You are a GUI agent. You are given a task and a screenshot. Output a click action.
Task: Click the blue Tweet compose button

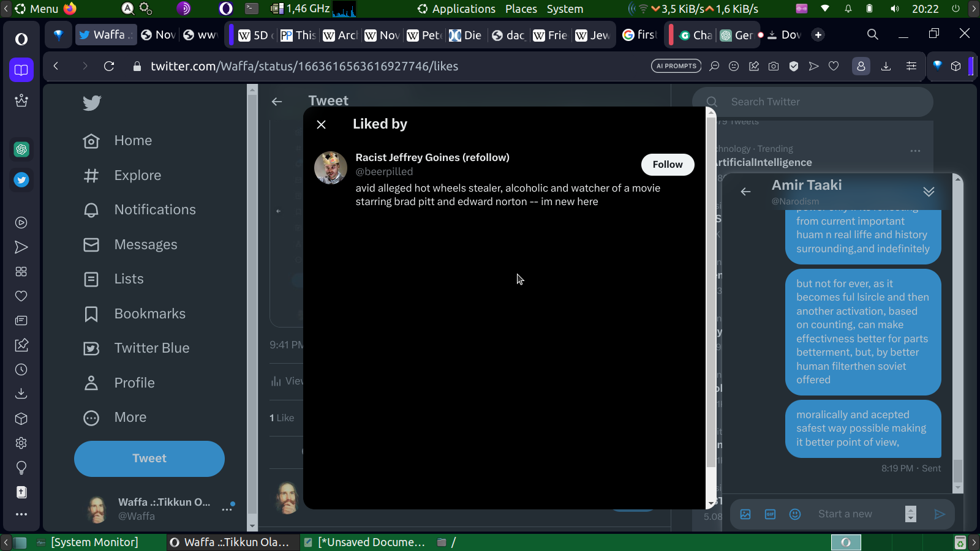pos(149,459)
